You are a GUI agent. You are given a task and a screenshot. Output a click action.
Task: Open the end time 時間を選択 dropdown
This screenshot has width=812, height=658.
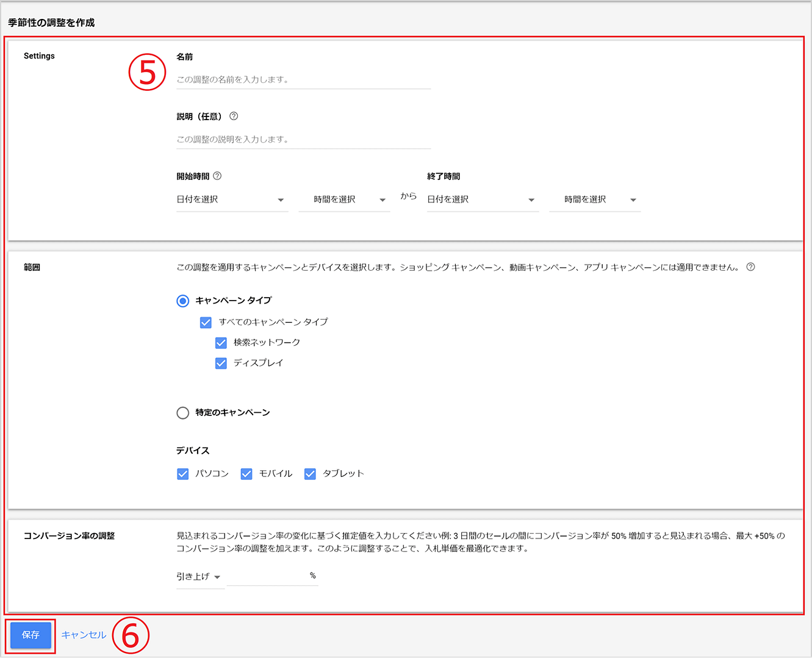pyautogui.click(x=595, y=200)
